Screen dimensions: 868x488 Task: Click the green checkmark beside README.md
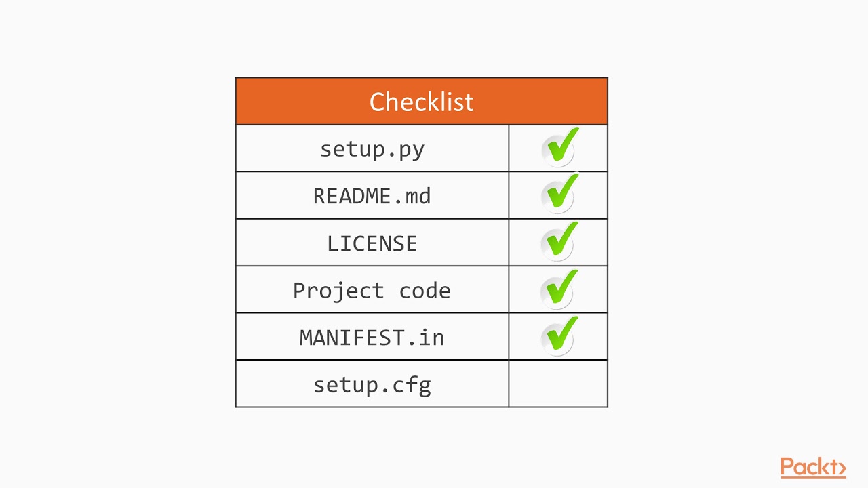point(559,195)
